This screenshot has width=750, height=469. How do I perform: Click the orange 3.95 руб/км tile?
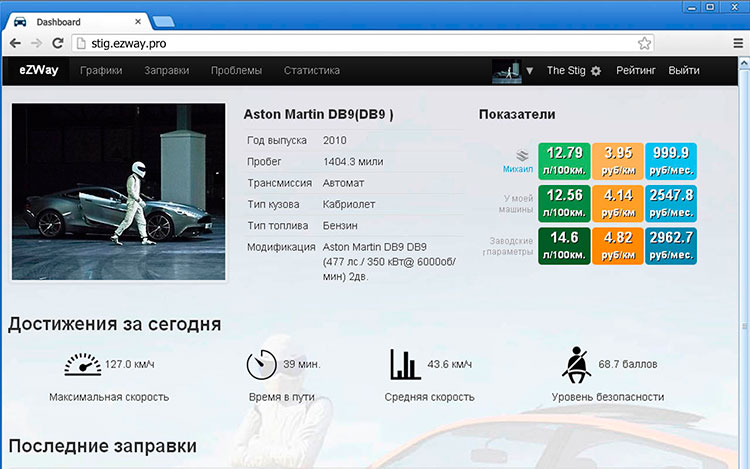point(618,161)
